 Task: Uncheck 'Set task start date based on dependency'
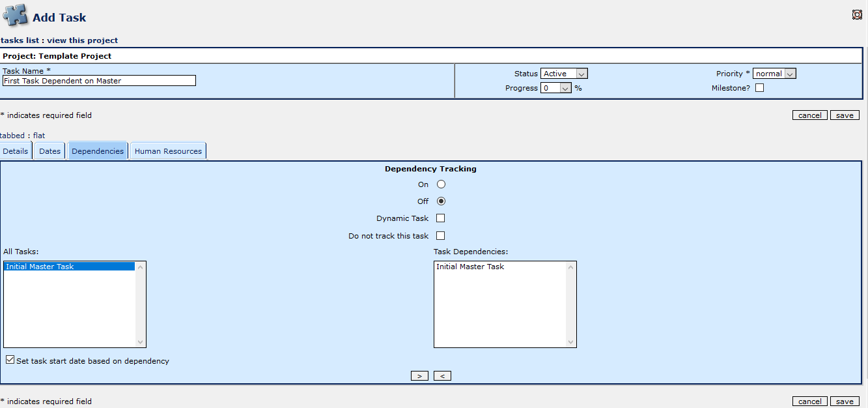coord(10,358)
